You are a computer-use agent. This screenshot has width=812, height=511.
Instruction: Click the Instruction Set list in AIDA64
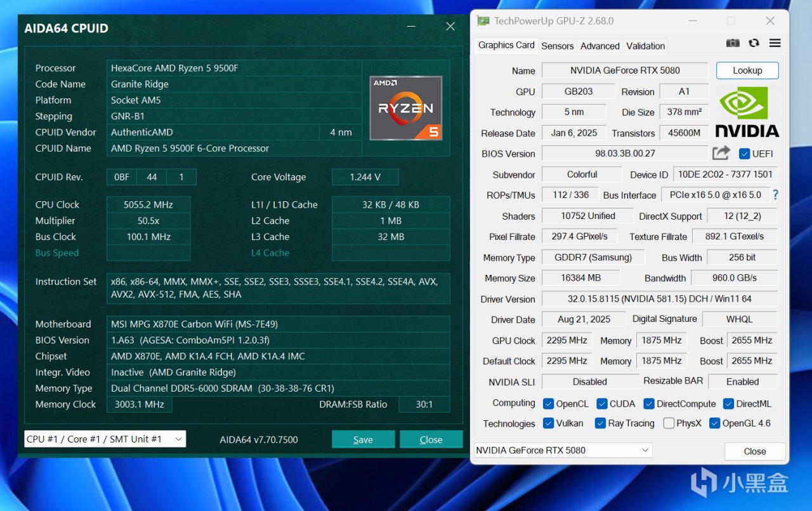[x=278, y=288]
